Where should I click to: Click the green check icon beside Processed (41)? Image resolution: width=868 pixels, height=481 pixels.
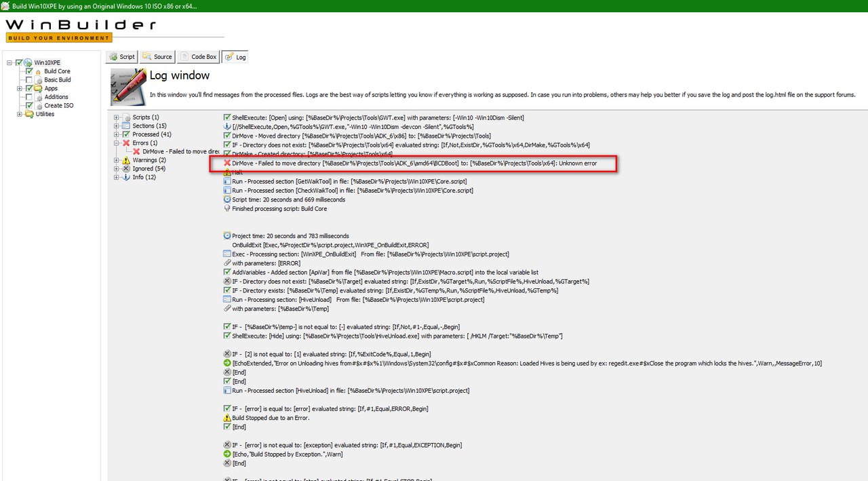(x=127, y=134)
